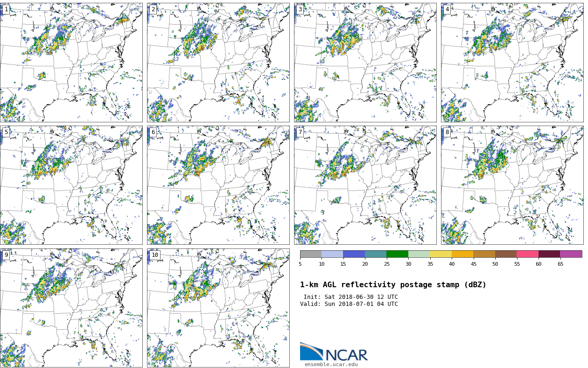Click the ensemble.ucar.edu text
This screenshot has height=368, width=588.
[331, 365]
